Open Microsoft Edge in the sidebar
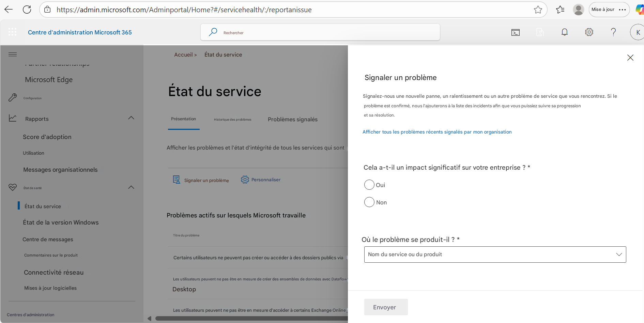This screenshot has height=323, width=644. 49,80
